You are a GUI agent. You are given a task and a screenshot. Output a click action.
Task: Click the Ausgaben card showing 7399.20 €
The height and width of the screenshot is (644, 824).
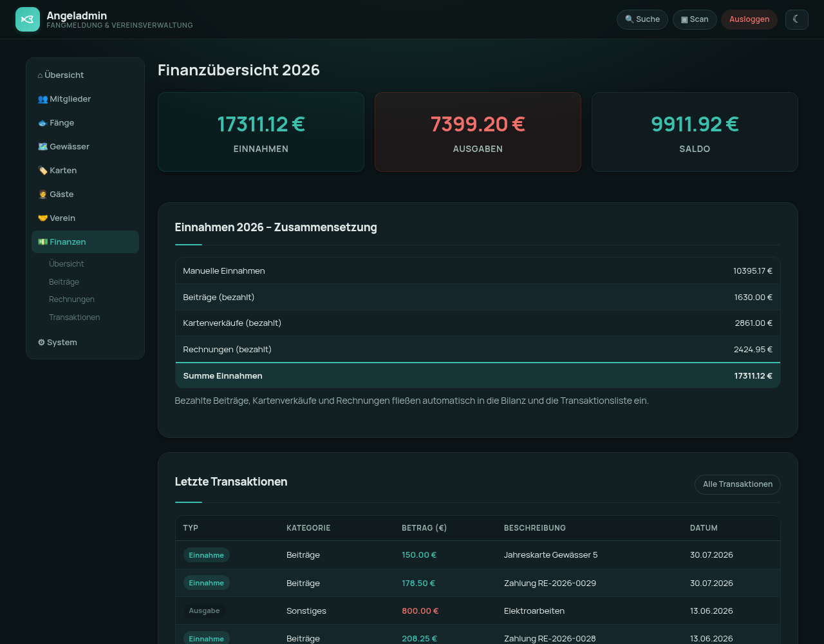pos(478,132)
